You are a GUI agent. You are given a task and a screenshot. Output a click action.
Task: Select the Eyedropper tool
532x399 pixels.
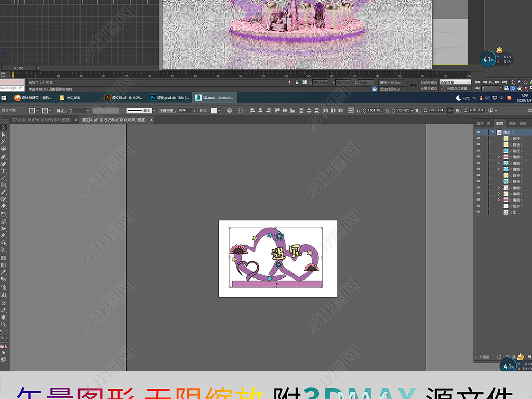coord(4,272)
